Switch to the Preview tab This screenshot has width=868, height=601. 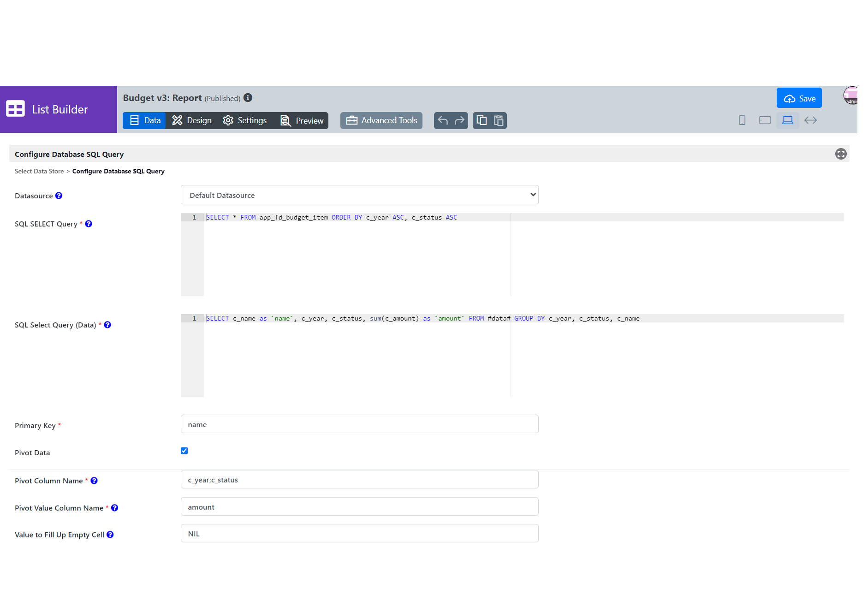pyautogui.click(x=302, y=120)
